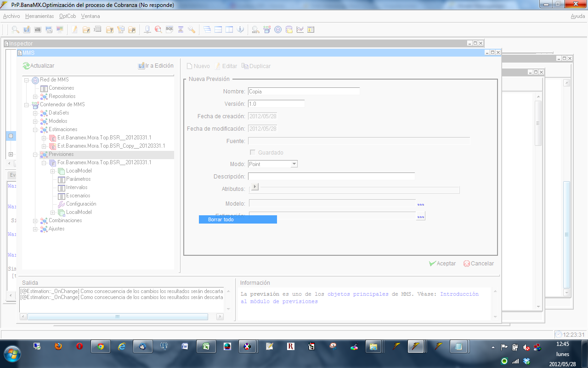Click the Actualizar refresh button
Viewport: 588px width, 368px height.
[39, 66]
